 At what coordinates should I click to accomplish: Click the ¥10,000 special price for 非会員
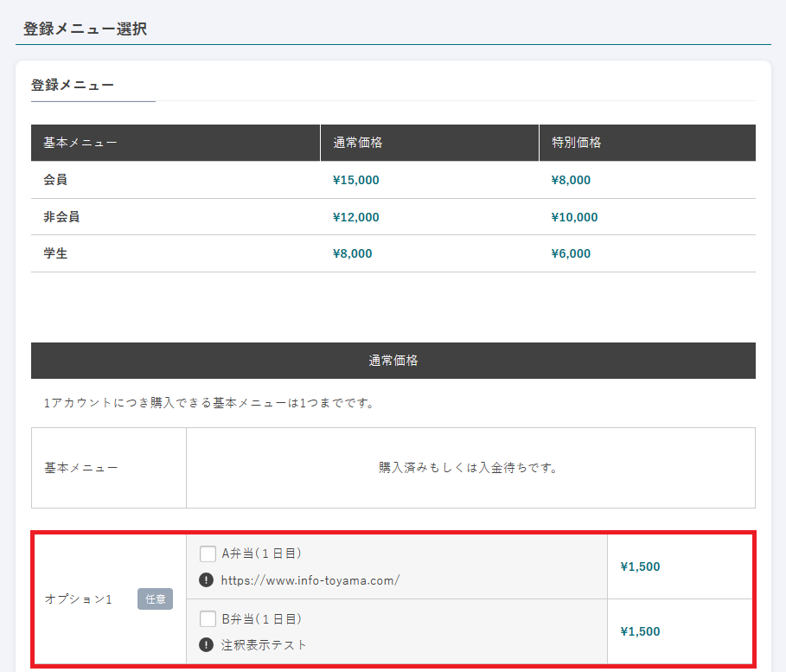(574, 217)
